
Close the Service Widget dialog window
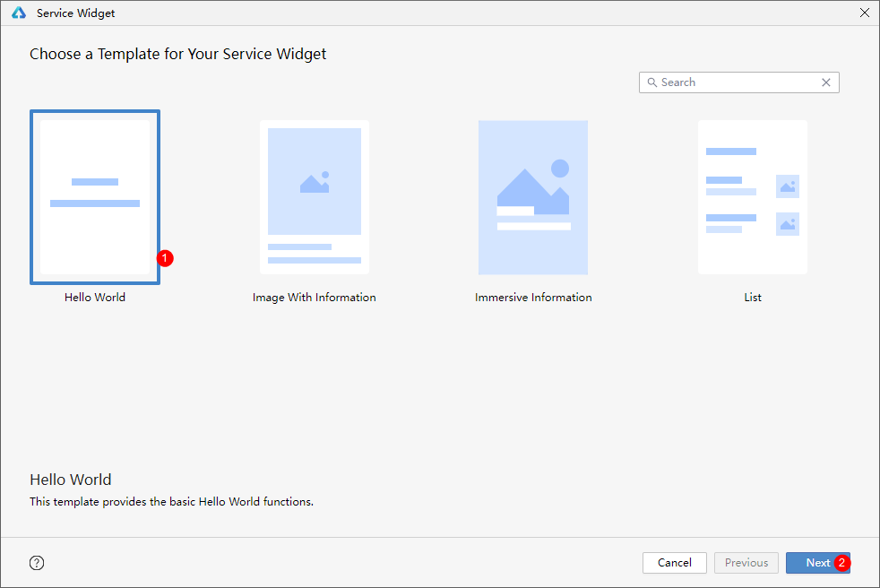[x=864, y=13]
